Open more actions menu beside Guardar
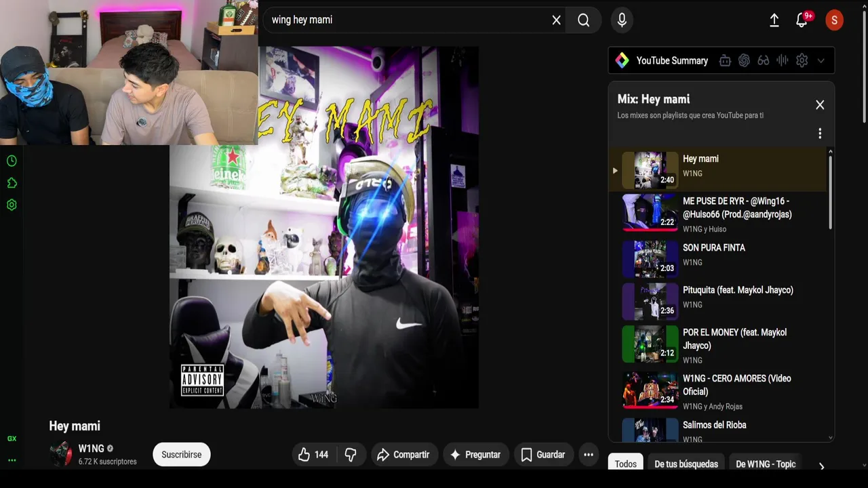The width and height of the screenshot is (868, 488). (x=589, y=455)
